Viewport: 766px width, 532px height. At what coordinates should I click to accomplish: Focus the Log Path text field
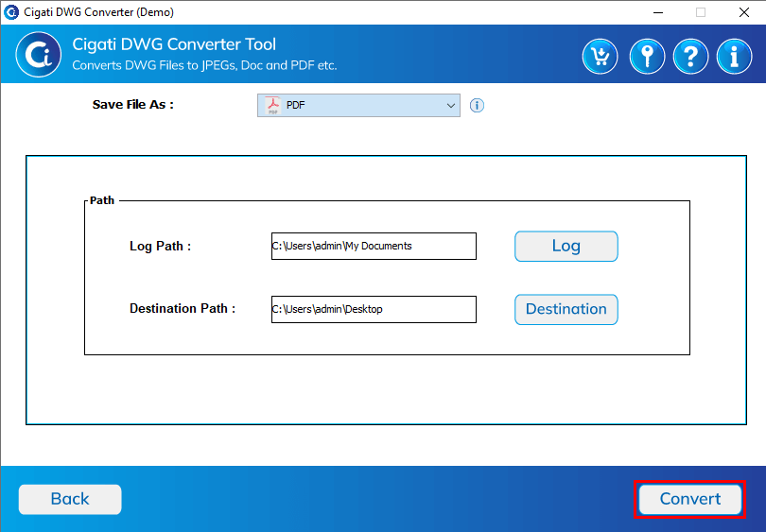(x=374, y=246)
